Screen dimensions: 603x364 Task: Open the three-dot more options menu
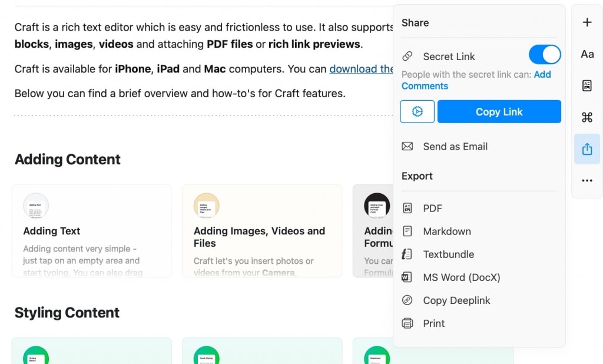pyautogui.click(x=587, y=180)
